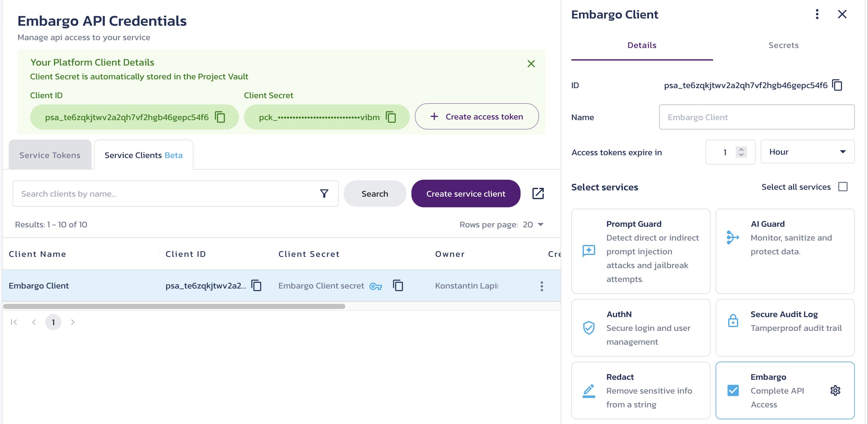Copy the Client ID in green banner
868x424 pixels.
click(x=220, y=117)
